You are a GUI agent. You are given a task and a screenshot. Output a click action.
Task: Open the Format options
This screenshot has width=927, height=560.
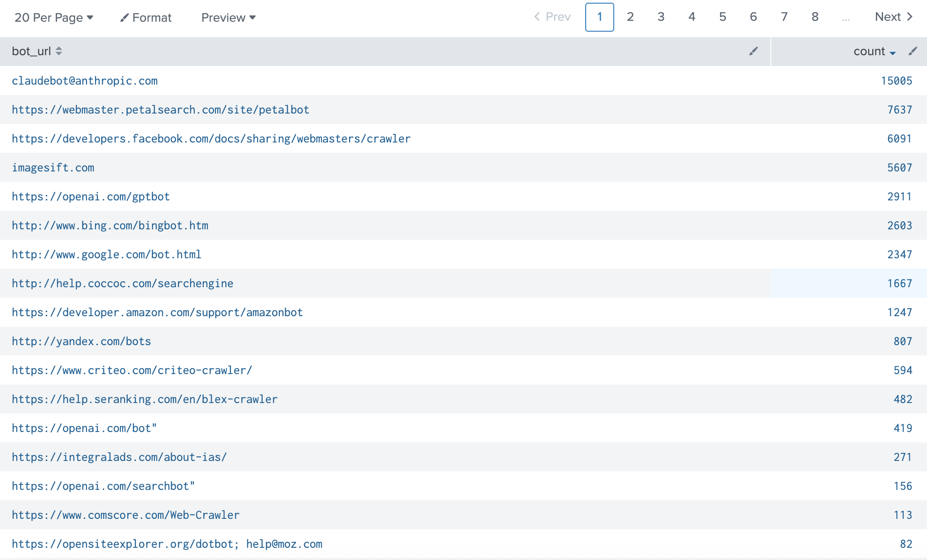tap(146, 18)
